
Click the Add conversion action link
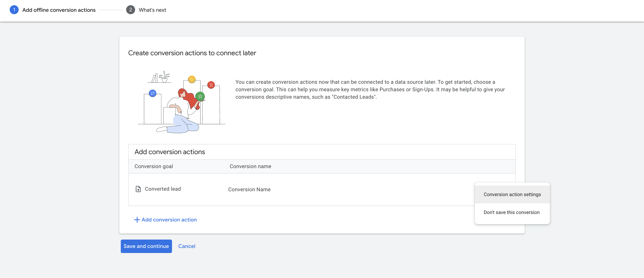click(169, 220)
